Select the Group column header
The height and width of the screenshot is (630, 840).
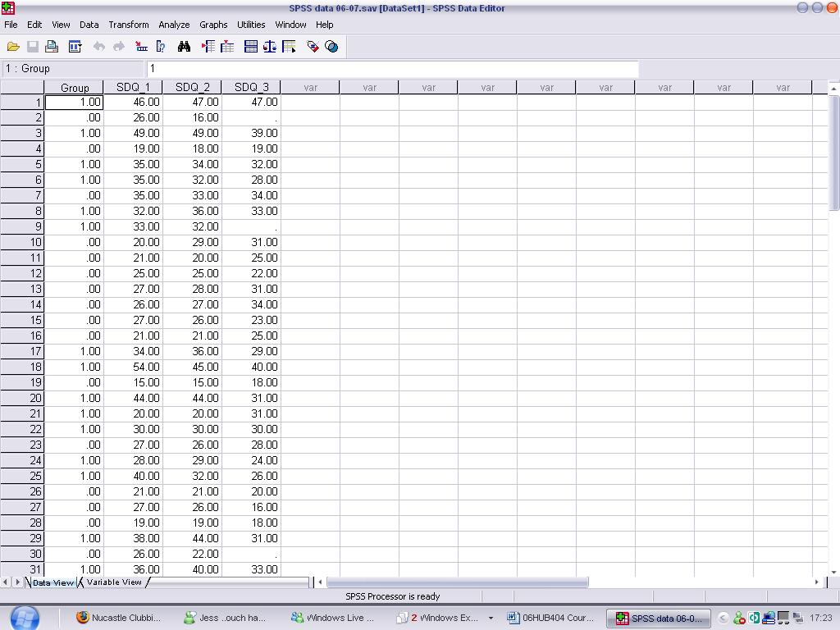coord(75,87)
